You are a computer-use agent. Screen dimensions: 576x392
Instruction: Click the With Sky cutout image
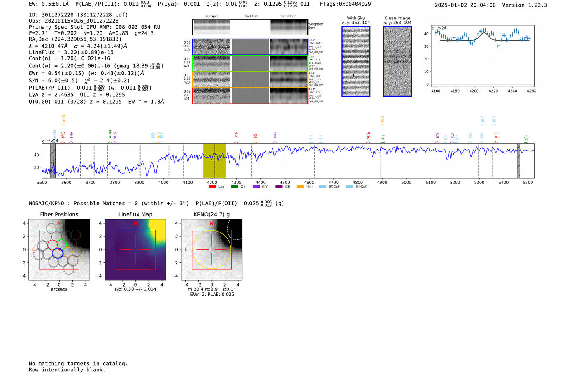click(x=356, y=61)
